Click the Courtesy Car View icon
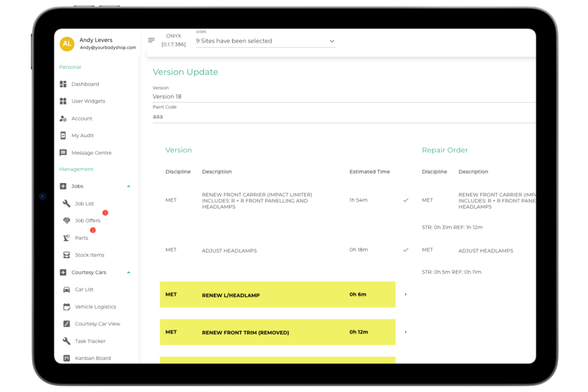The width and height of the screenshot is (588, 392). (x=67, y=324)
